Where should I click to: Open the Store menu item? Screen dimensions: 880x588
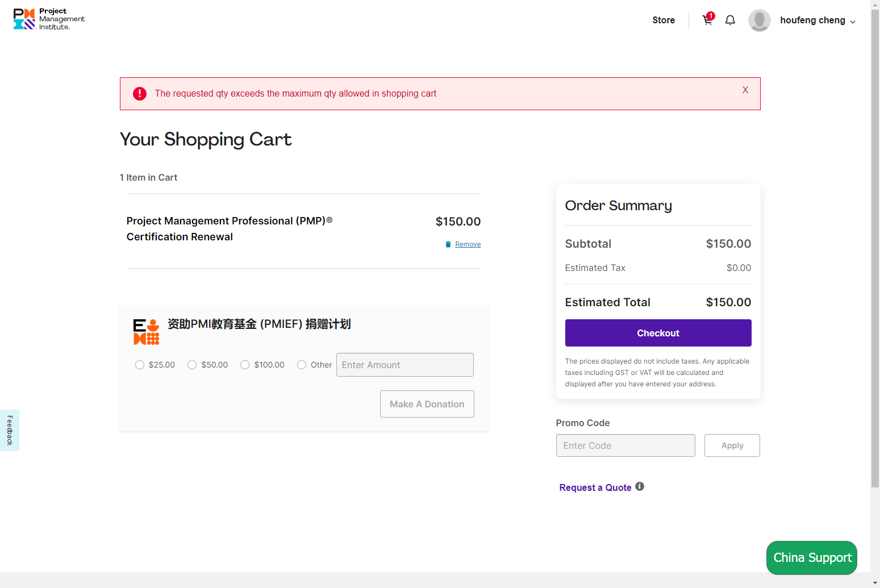[663, 20]
